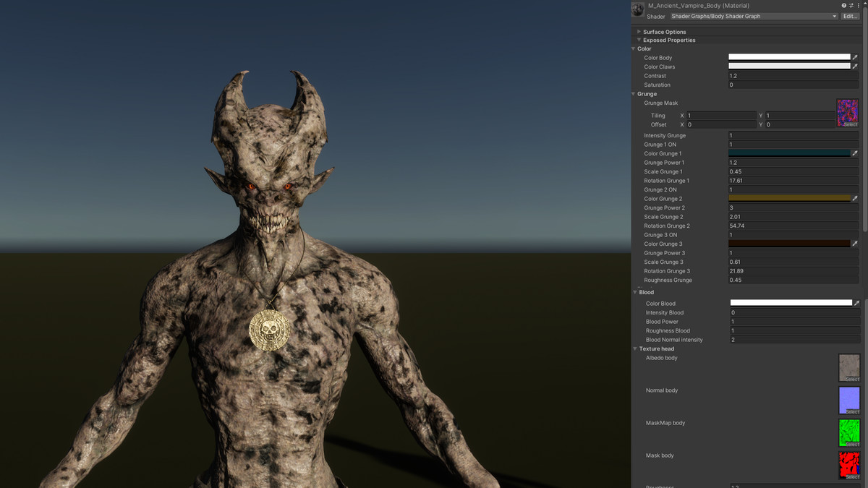This screenshot has height=488, width=868.
Task: Click the eyedropper next to Color Blood
Action: pos(855,303)
